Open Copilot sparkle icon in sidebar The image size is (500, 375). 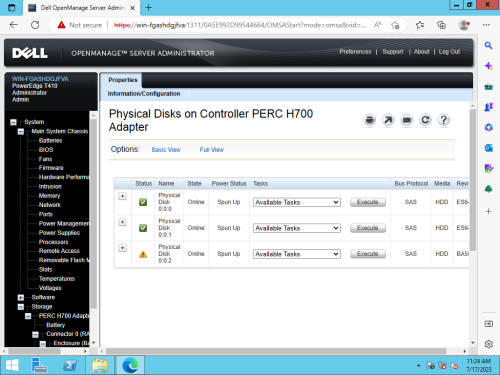(488, 66)
